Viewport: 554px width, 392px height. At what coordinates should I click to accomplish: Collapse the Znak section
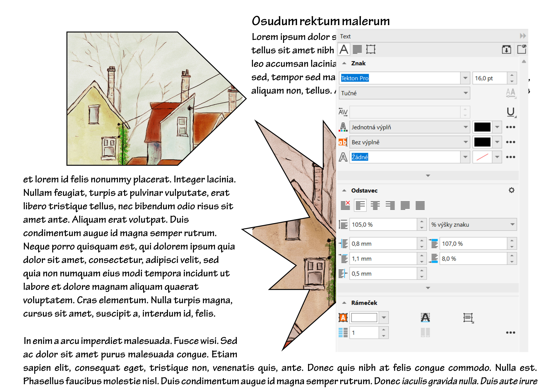(x=344, y=63)
